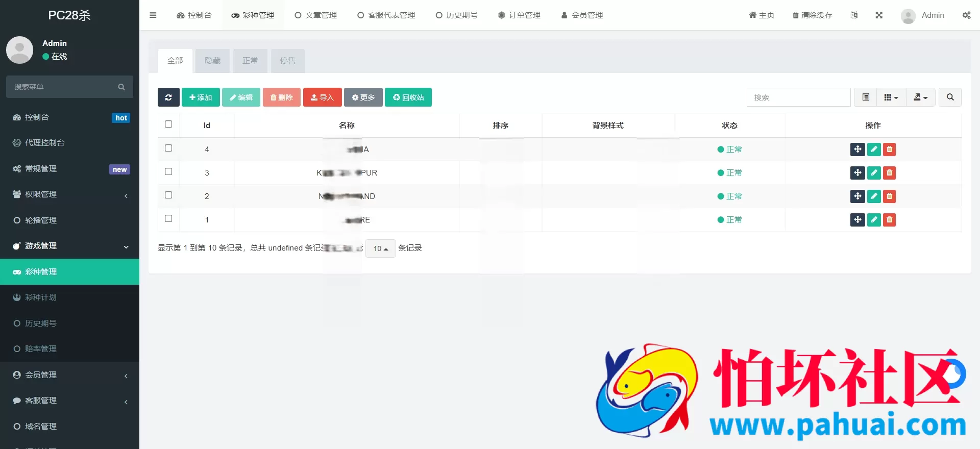Click the 添加 add button

click(201, 97)
